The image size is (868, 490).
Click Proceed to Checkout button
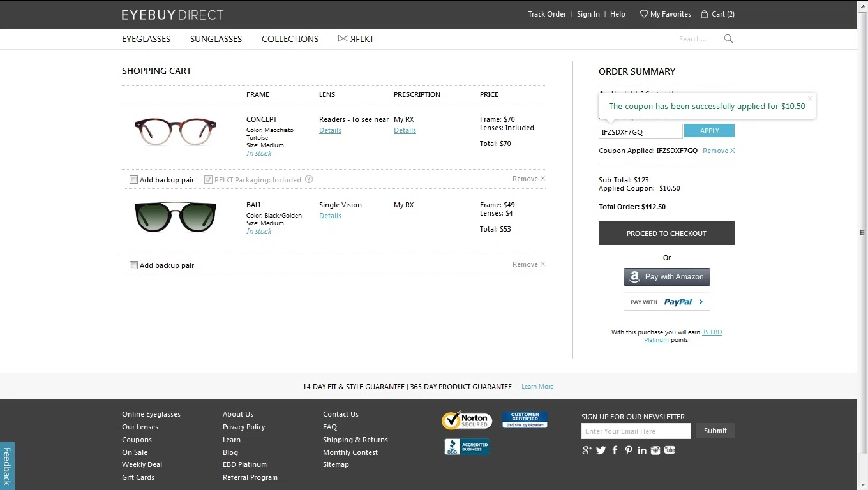tap(666, 234)
